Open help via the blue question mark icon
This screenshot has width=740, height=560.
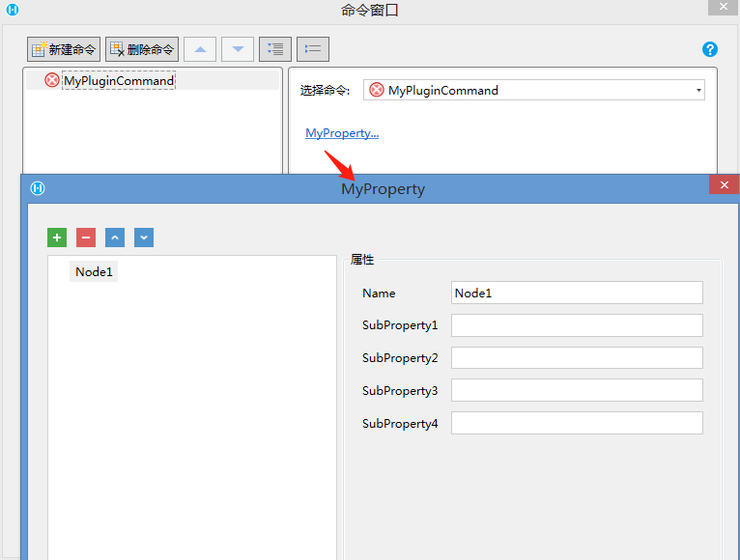point(710,49)
